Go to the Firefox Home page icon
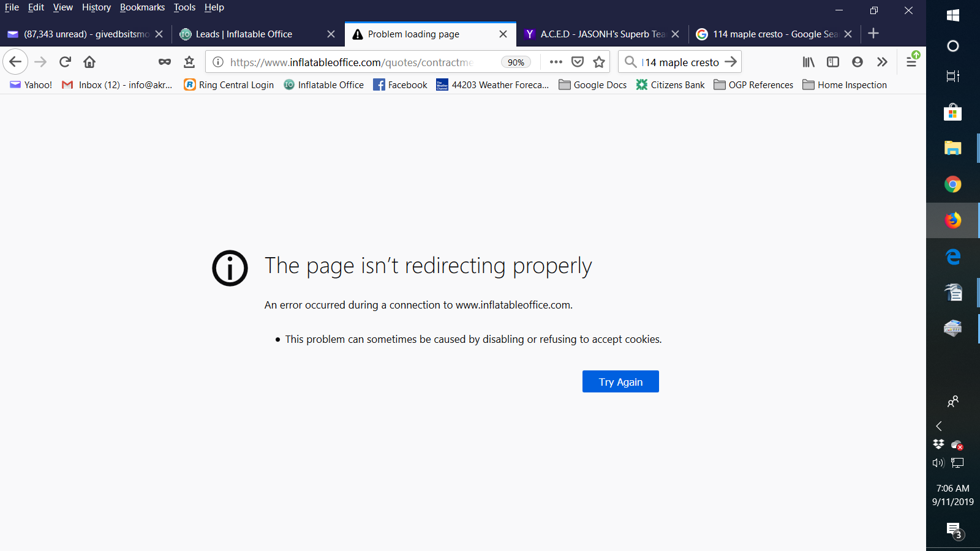Viewport: 980px width, 551px height. 89,62
